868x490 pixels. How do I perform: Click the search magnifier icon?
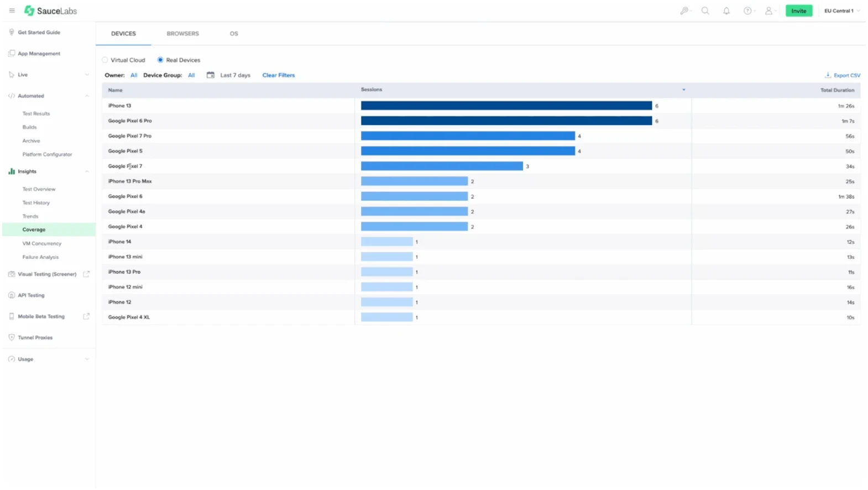(x=705, y=11)
